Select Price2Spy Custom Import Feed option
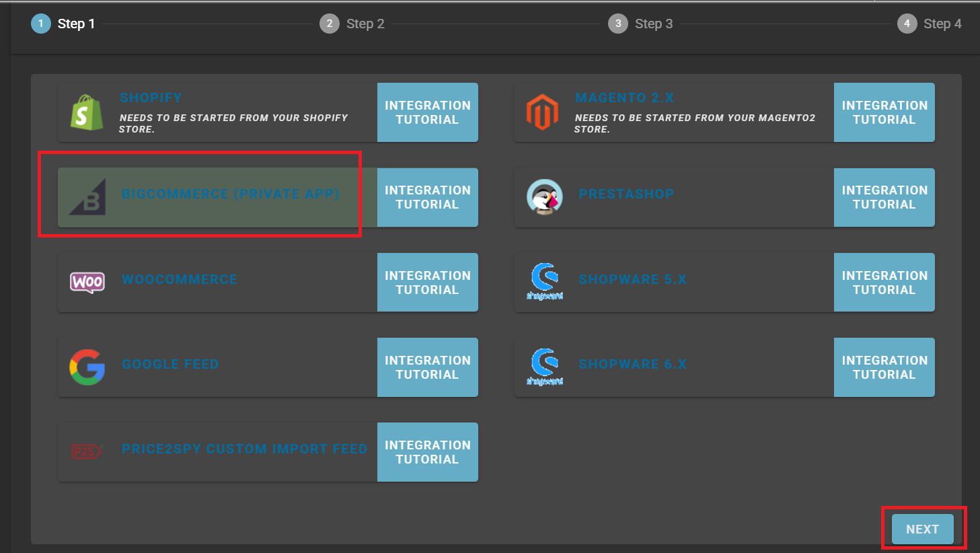This screenshot has width=980, height=553. coord(218,452)
